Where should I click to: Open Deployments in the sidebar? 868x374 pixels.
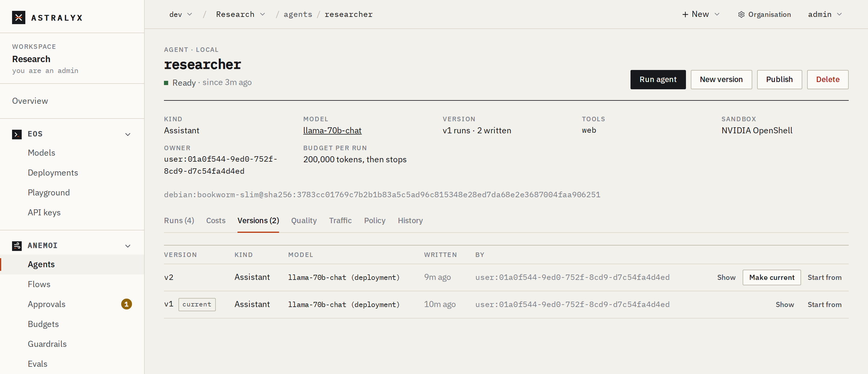[53, 173]
